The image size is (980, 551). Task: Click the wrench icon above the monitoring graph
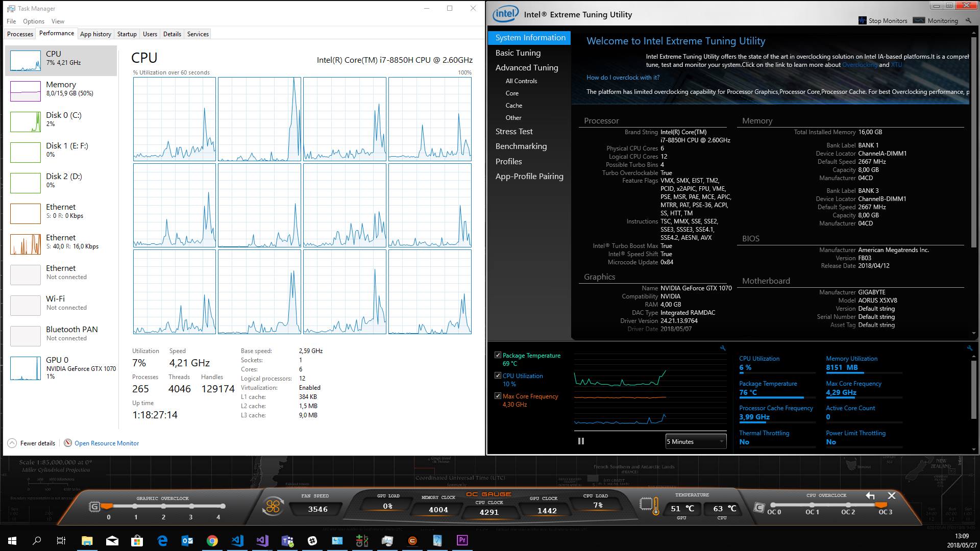click(723, 348)
